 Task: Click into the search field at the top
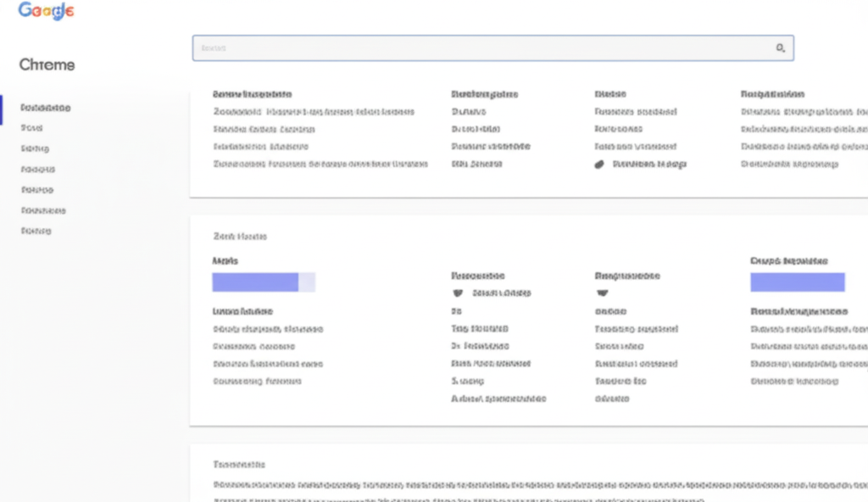492,48
